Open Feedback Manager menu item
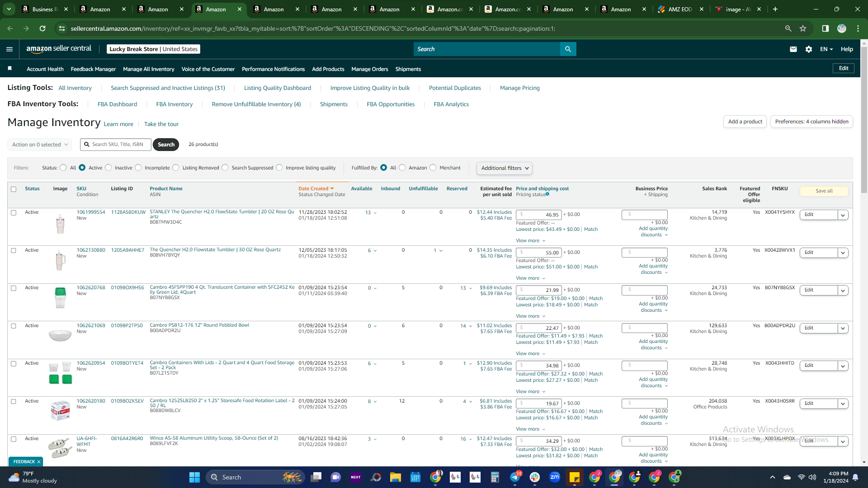The height and width of the screenshot is (488, 868). pos(93,69)
